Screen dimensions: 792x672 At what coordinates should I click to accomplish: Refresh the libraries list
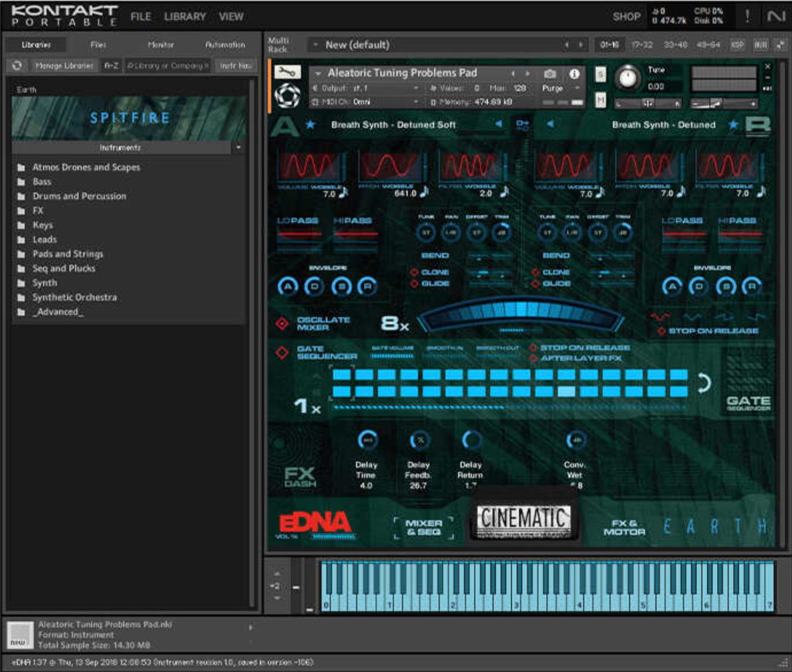[17, 66]
